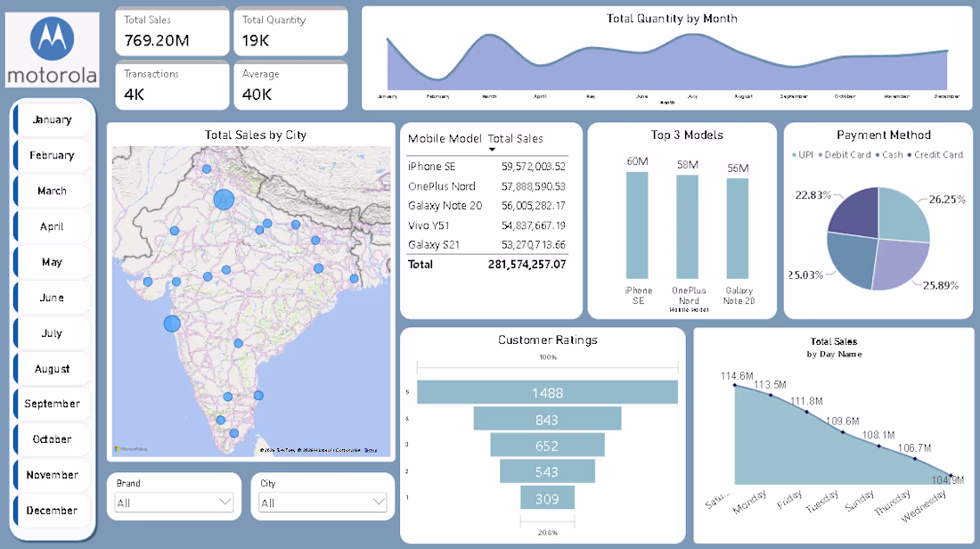The image size is (980, 549).
Task: Click the Mobile Model column header
Action: tap(445, 139)
